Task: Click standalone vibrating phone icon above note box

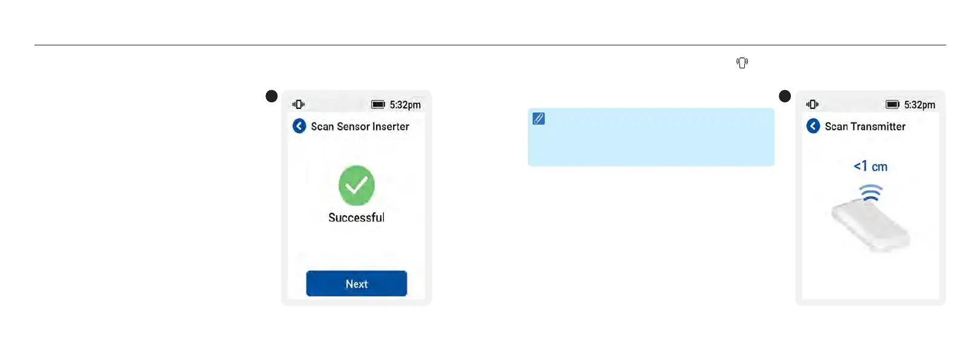Action: tap(742, 63)
